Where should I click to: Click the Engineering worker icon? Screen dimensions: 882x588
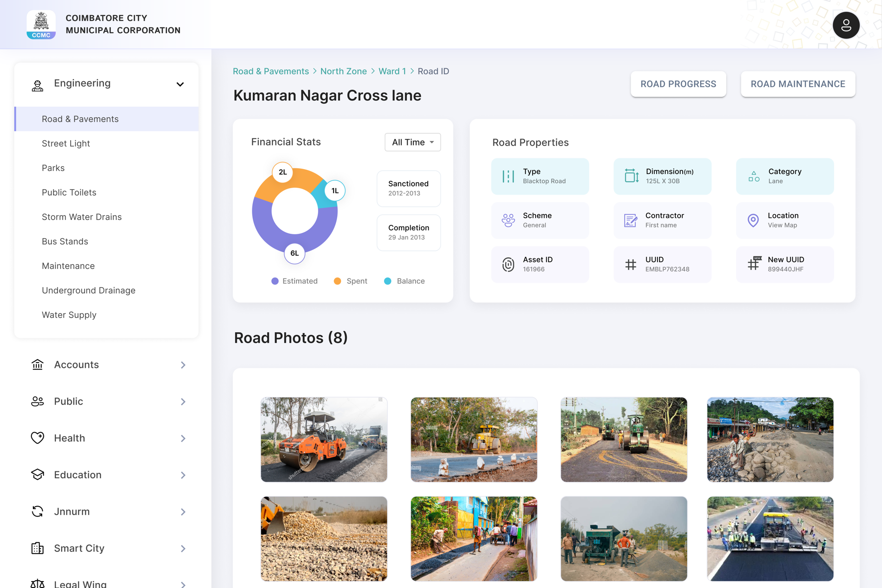[x=37, y=86]
